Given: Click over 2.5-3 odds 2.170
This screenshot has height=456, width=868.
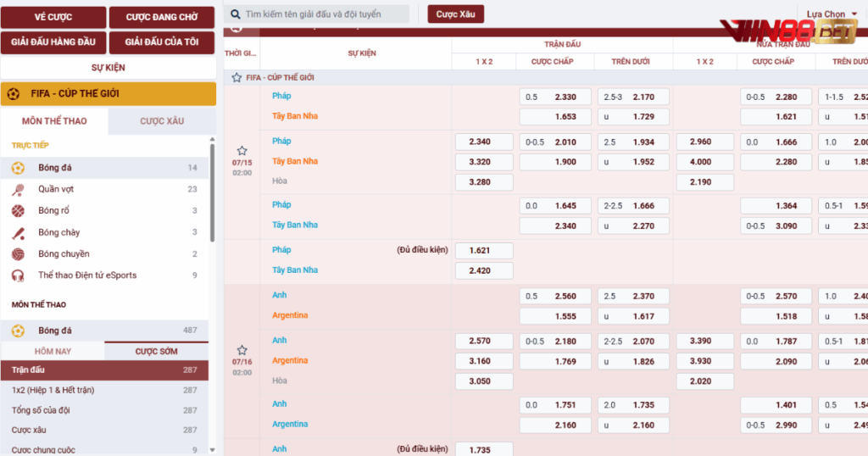Looking at the screenshot, I should pos(633,97).
